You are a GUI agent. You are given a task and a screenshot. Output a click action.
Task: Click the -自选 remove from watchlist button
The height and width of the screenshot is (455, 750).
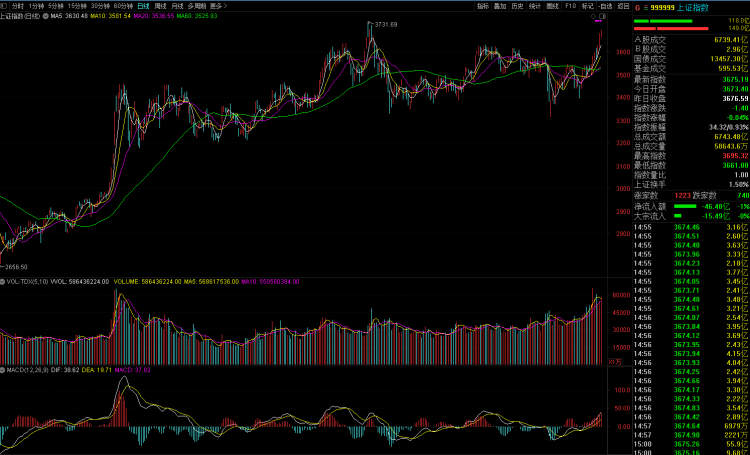[x=606, y=6]
